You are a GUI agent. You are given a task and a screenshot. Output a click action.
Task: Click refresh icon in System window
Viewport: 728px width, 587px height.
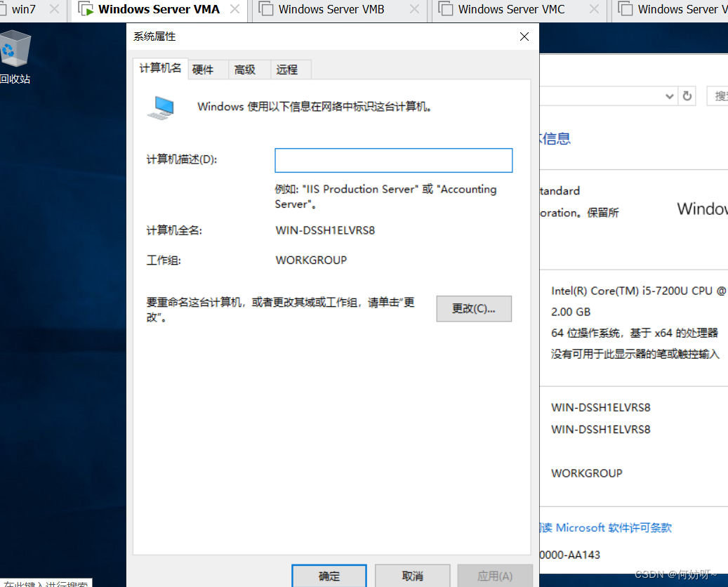687,96
